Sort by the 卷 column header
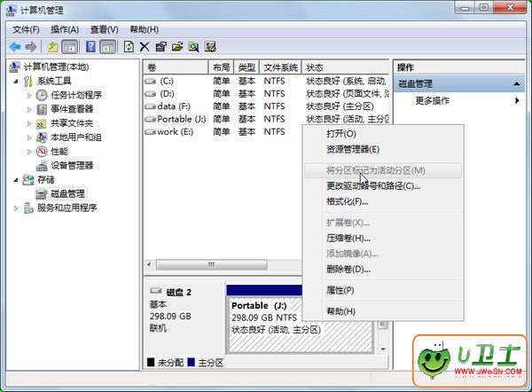Viewport: 532px width, 392px height. (x=176, y=67)
